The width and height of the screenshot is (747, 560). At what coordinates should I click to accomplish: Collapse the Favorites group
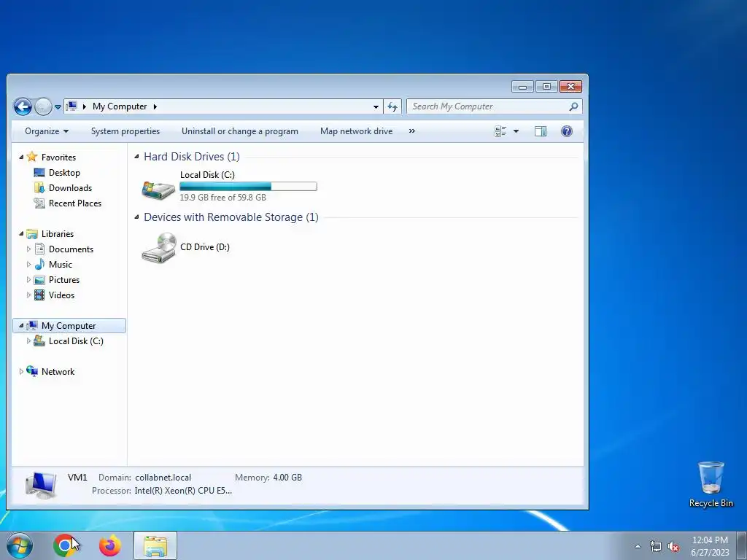[x=21, y=157]
